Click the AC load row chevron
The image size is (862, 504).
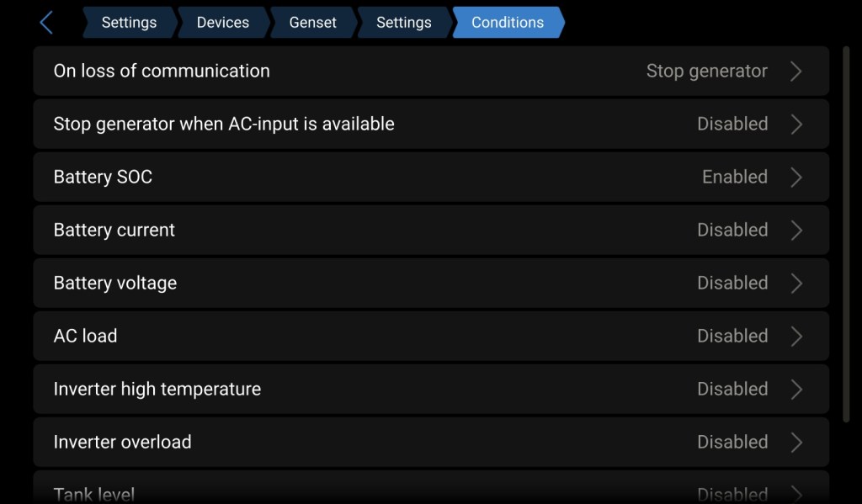point(796,336)
